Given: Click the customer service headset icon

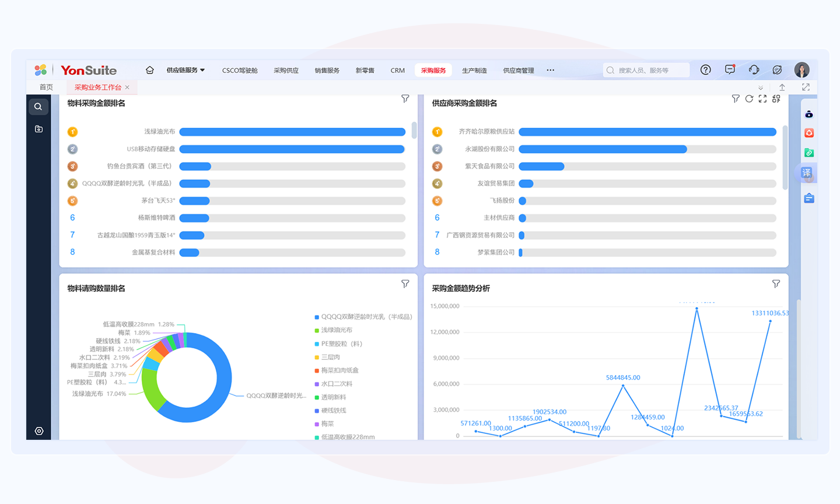Looking at the screenshot, I should pyautogui.click(x=754, y=70).
